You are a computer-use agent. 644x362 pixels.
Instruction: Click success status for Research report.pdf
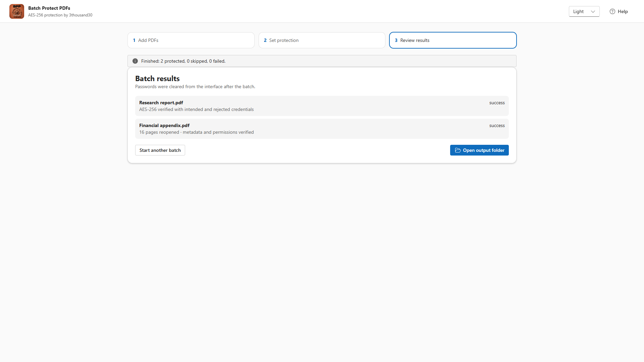tap(497, 103)
